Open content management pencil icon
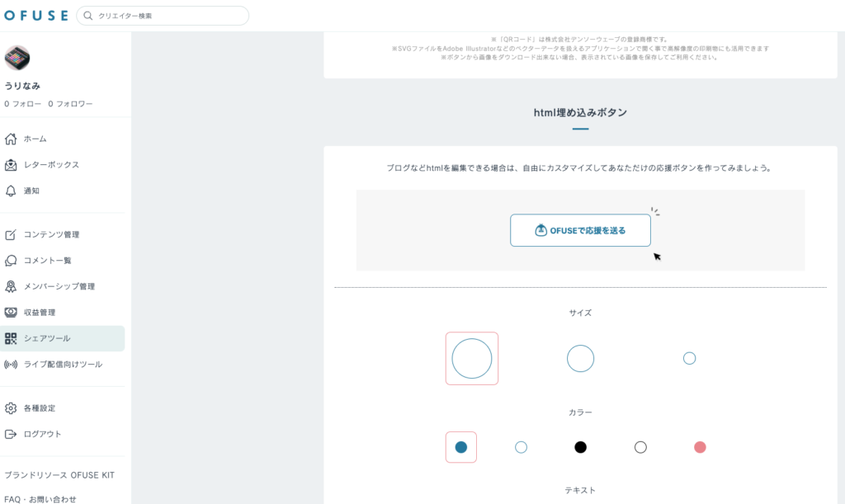Image resolution: width=845 pixels, height=504 pixels. [x=11, y=234]
